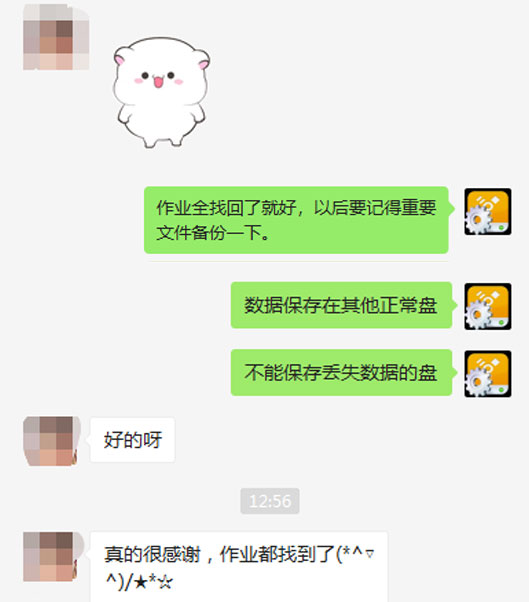This screenshot has height=602, width=529.
Task: Click the orange gear avatar beside "作业全找回了就好"
Action: click(488, 212)
